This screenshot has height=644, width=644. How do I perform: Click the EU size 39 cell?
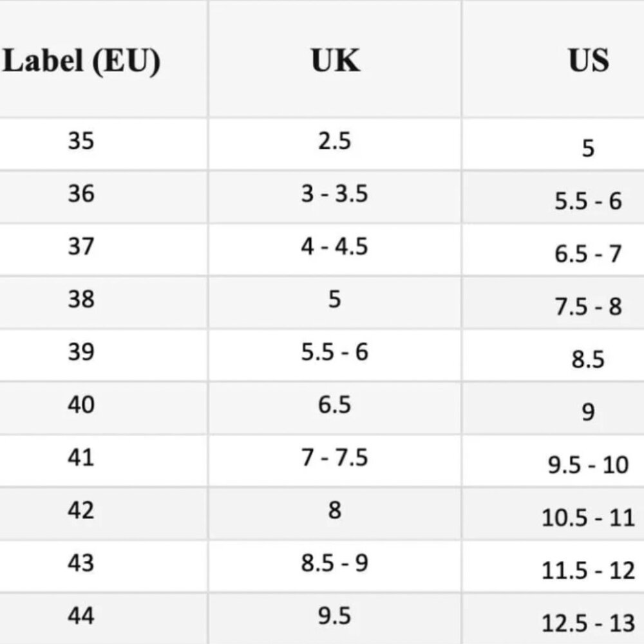pyautogui.click(x=104, y=355)
